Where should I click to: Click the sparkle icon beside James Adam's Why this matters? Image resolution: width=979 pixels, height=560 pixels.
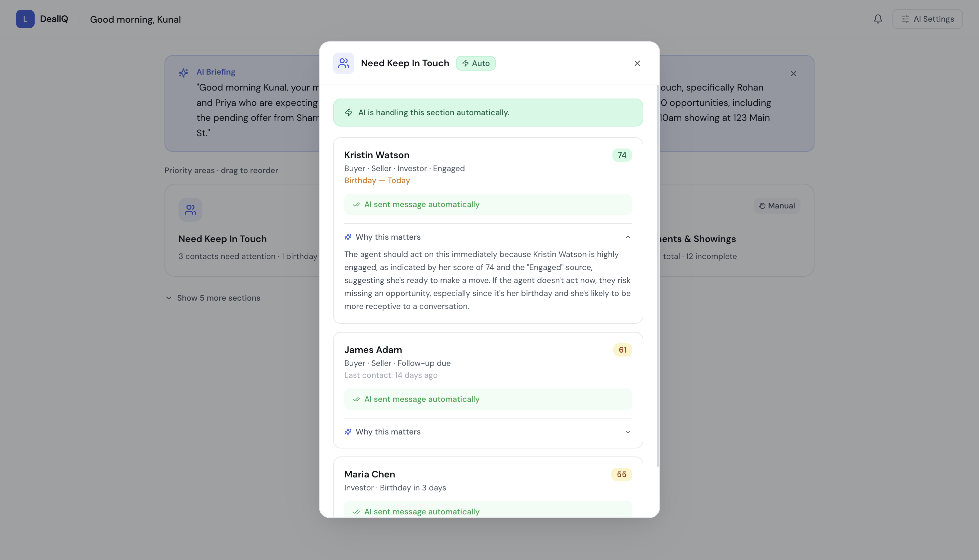click(348, 431)
